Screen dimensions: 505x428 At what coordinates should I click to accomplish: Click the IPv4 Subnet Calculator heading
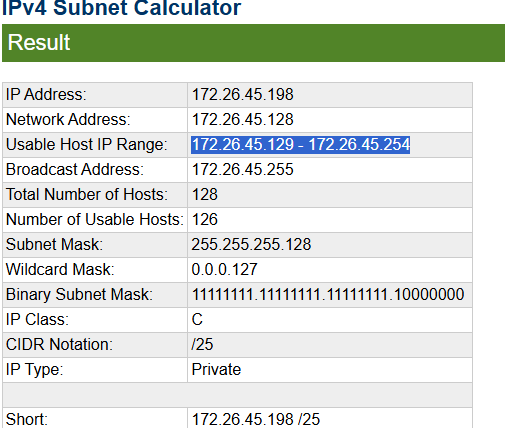(121, 8)
